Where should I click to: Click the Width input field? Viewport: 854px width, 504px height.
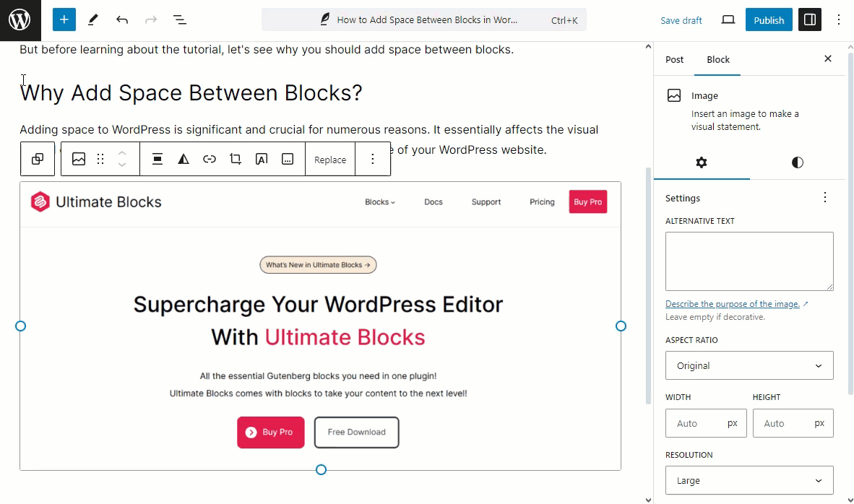pyautogui.click(x=695, y=423)
